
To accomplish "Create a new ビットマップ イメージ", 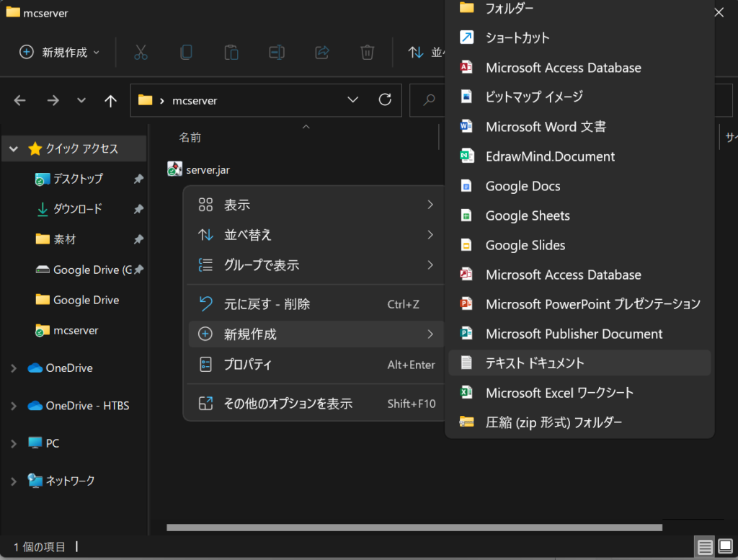I will point(533,97).
